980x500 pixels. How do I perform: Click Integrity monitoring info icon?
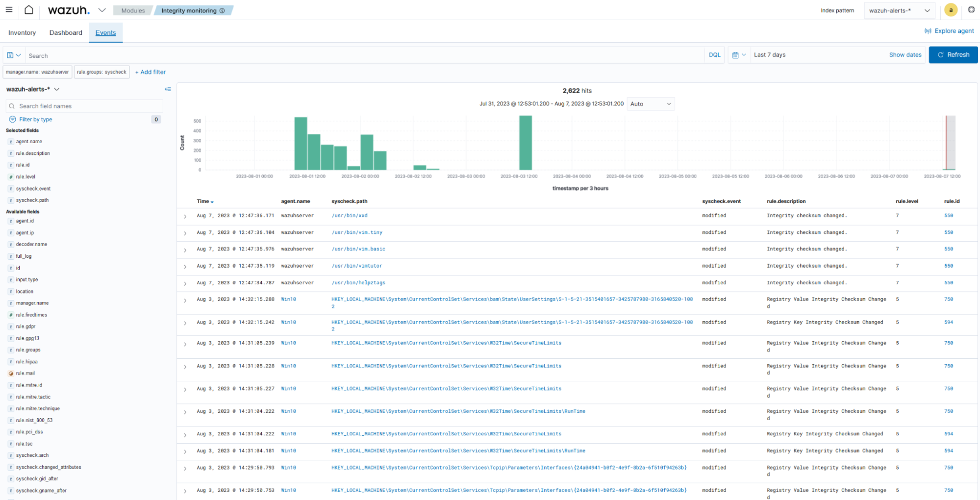[x=222, y=10]
